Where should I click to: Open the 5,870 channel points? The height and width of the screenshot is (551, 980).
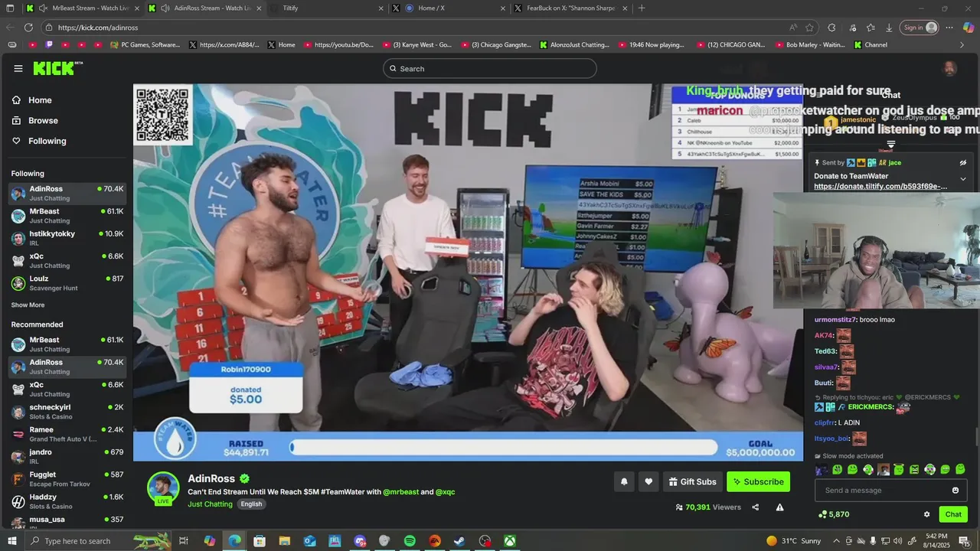coord(834,514)
